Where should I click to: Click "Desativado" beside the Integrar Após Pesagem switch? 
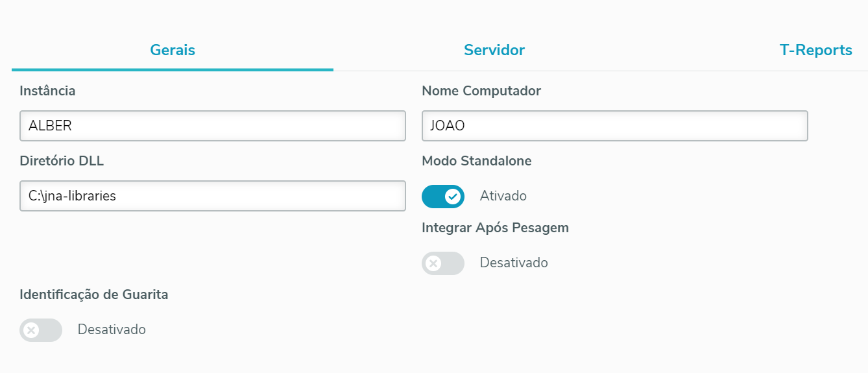click(x=514, y=263)
